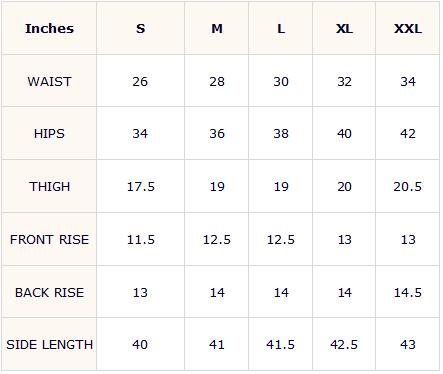Click the WAIST row label

pos(49,81)
